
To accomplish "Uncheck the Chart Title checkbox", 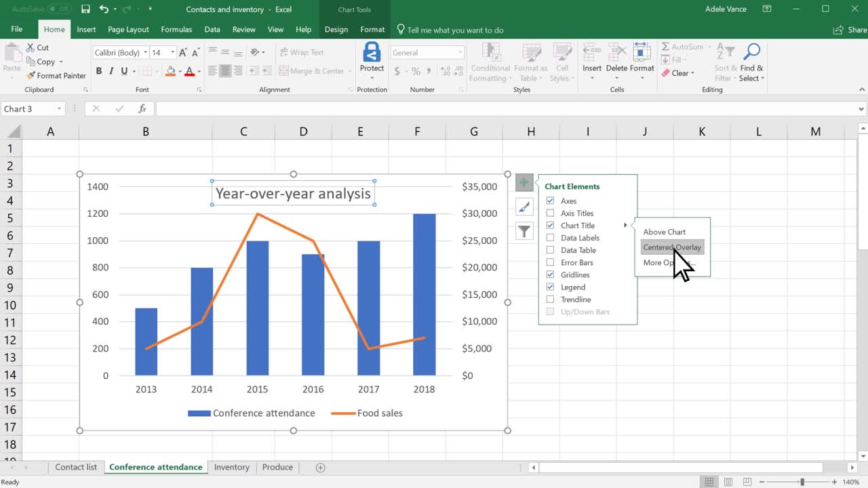I will click(550, 225).
